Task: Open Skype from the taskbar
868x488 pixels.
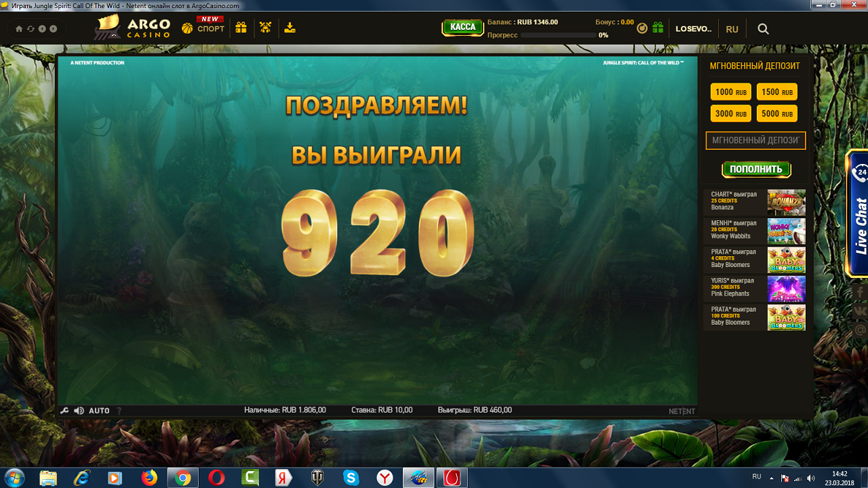Action: click(351, 478)
